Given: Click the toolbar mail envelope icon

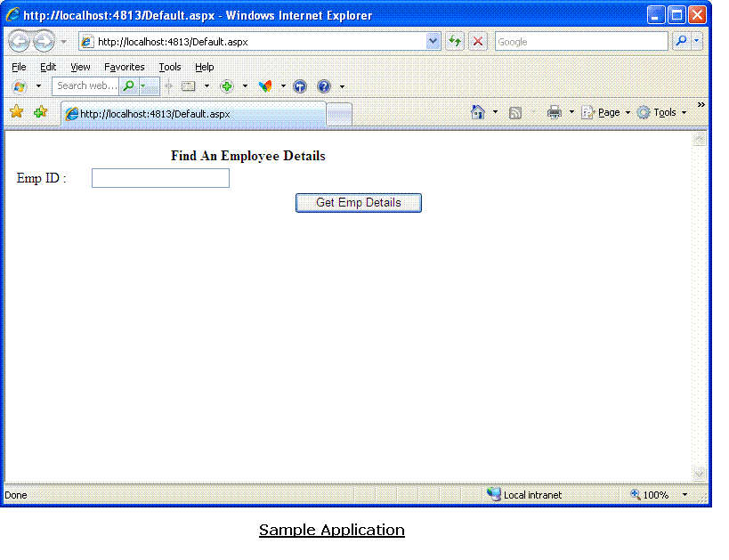Looking at the screenshot, I should (189, 86).
